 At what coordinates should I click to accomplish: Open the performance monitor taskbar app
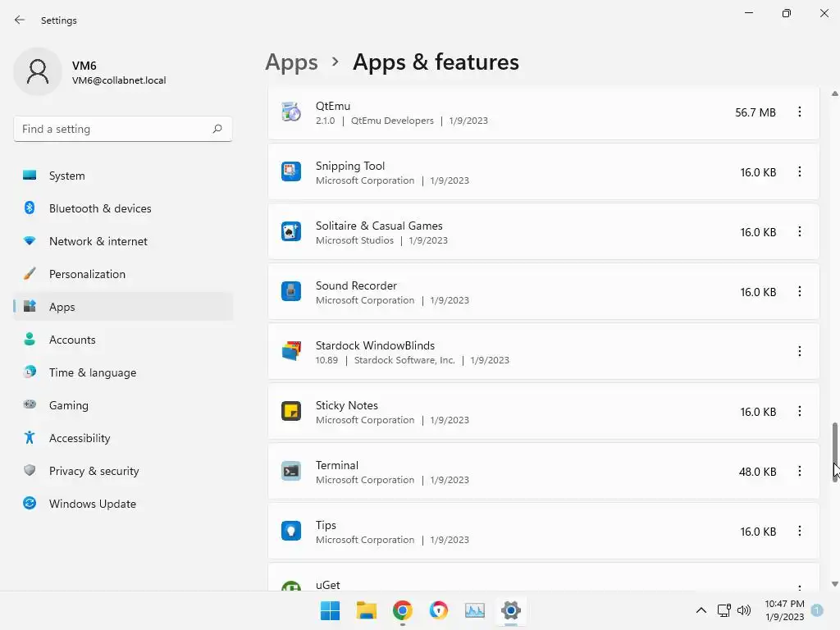475,610
